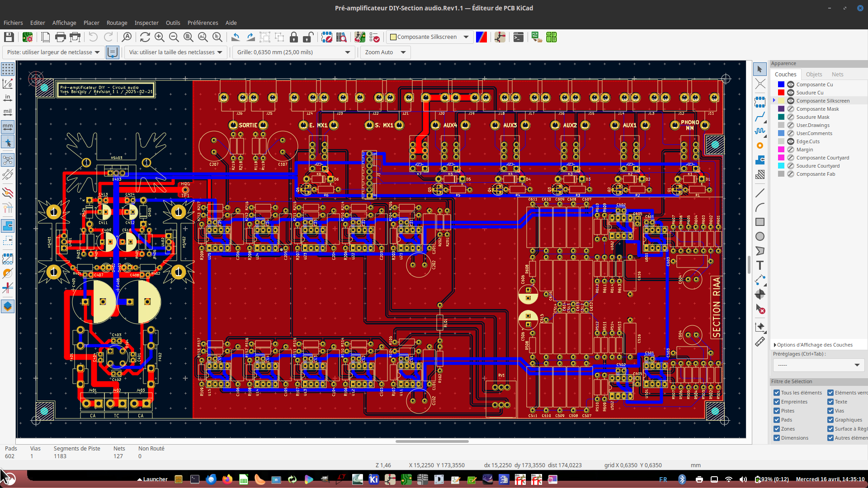Uncheck the Empreintes selection filter
The height and width of the screenshot is (488, 868).
click(x=777, y=402)
